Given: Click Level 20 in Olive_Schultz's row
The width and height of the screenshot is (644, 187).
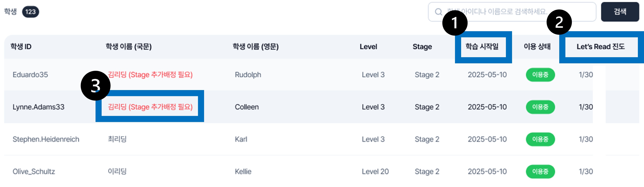Looking at the screenshot, I should [x=375, y=172].
